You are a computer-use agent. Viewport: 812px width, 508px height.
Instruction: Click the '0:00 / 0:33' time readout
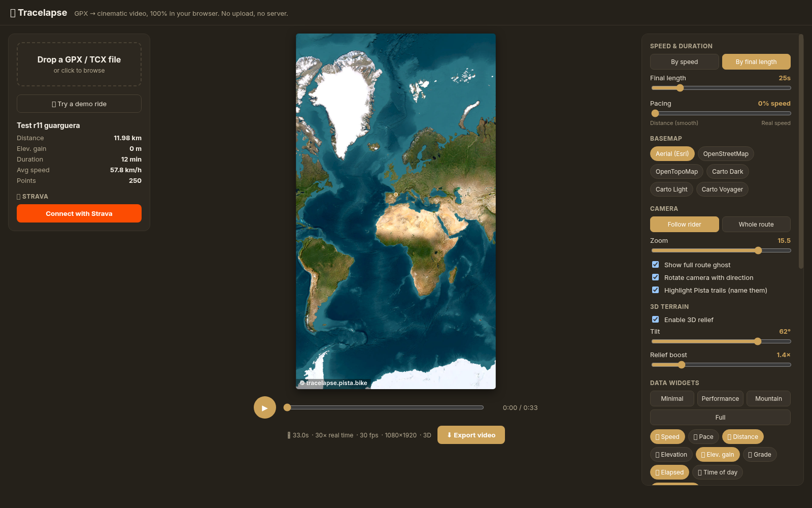[520, 408]
